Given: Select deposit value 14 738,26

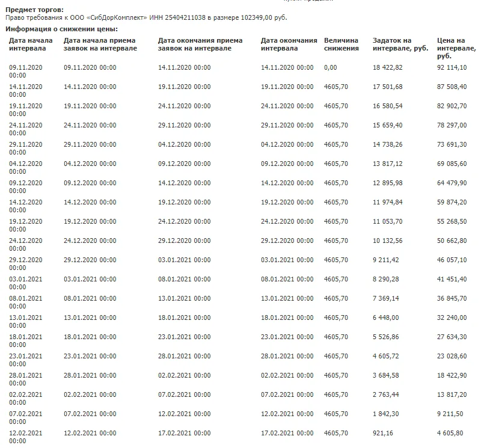Looking at the screenshot, I should pos(387,144).
